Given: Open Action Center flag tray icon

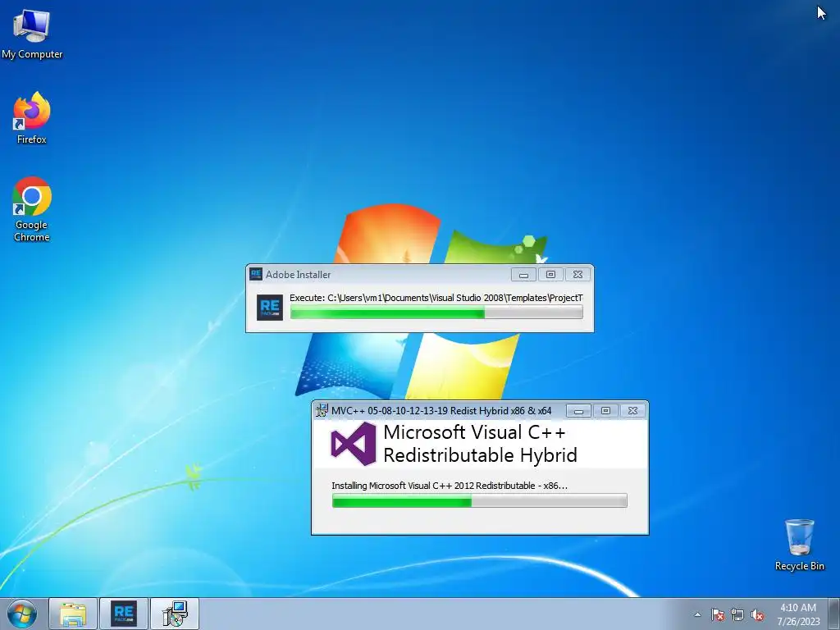Looking at the screenshot, I should click(x=718, y=614).
